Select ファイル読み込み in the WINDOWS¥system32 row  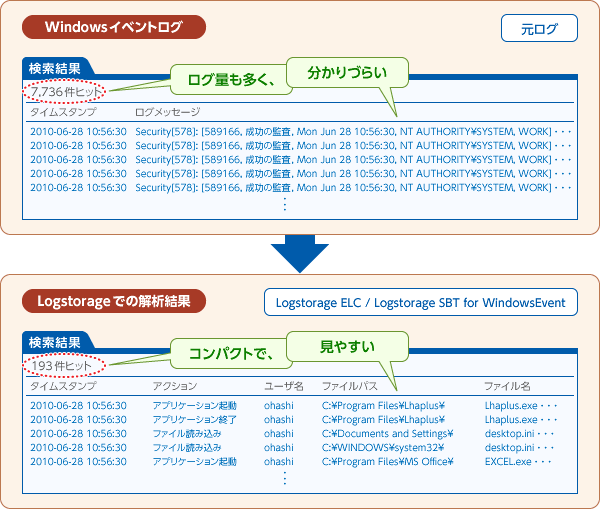187,447
